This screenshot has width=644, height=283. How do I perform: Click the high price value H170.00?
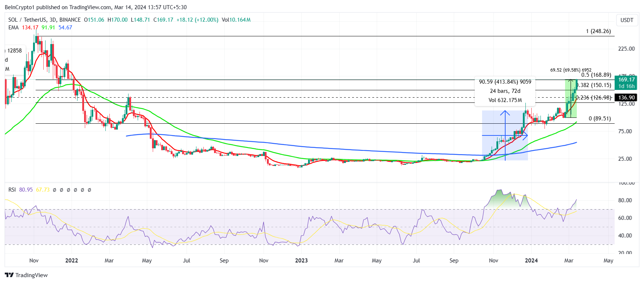(117, 20)
